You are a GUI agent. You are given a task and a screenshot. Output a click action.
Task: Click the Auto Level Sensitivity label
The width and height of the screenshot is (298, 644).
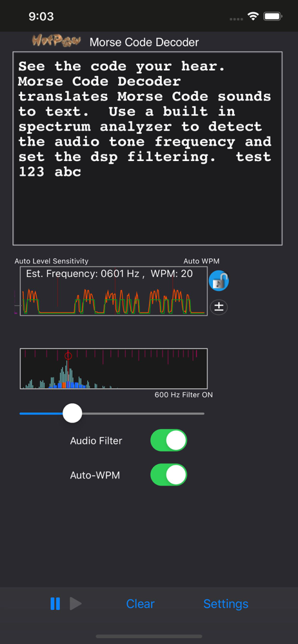[x=52, y=261]
